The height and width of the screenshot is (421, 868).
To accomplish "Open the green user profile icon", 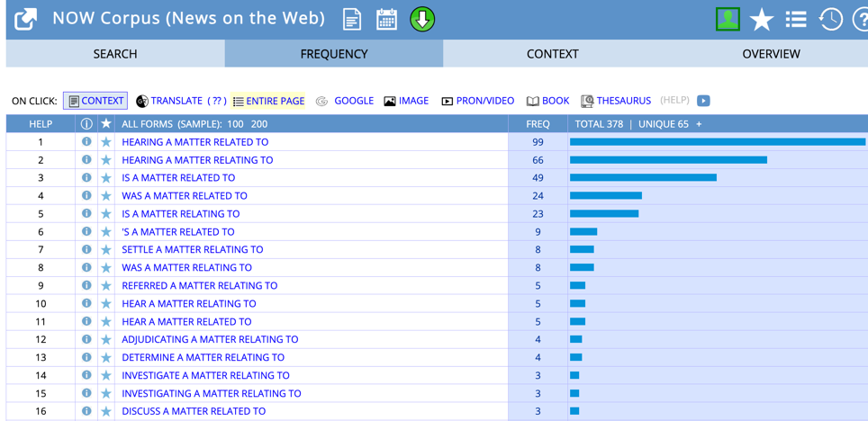I will (728, 20).
